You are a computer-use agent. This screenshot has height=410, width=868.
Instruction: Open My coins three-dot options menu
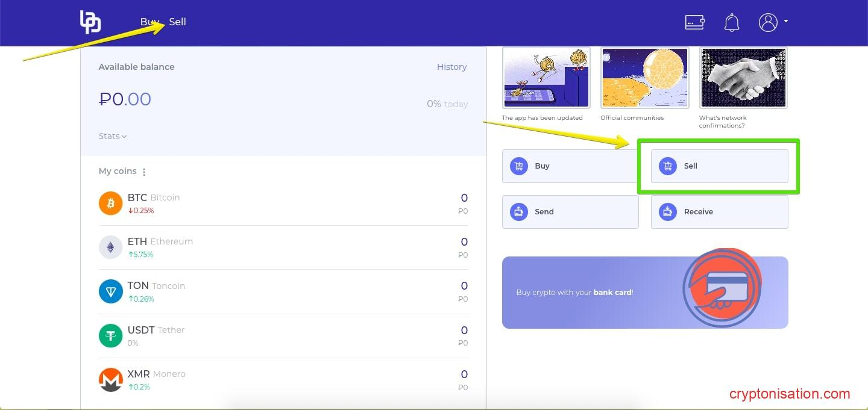pyautogui.click(x=144, y=172)
